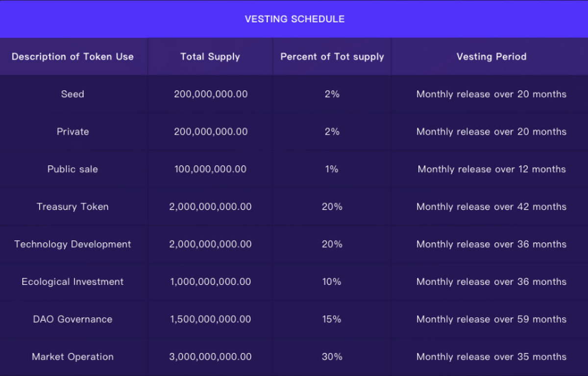Click the Public sale row label
The width and height of the screenshot is (588, 376).
[73, 169]
